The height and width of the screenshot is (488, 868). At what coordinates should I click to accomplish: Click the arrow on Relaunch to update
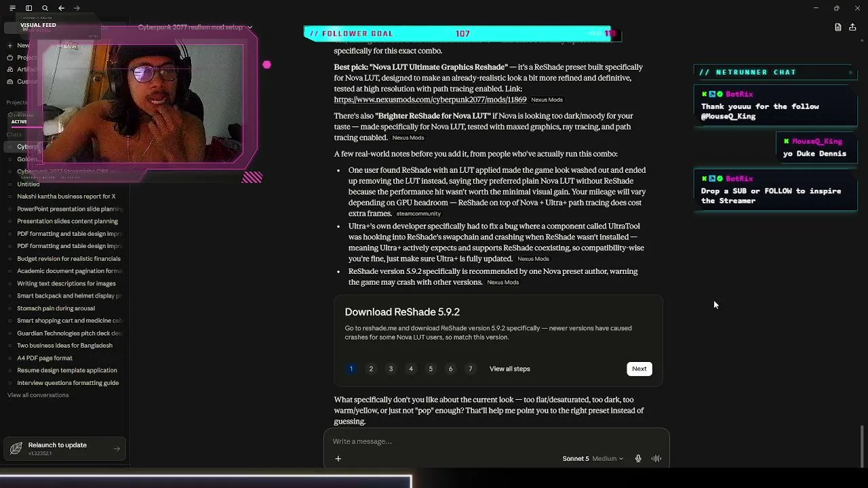click(x=117, y=449)
